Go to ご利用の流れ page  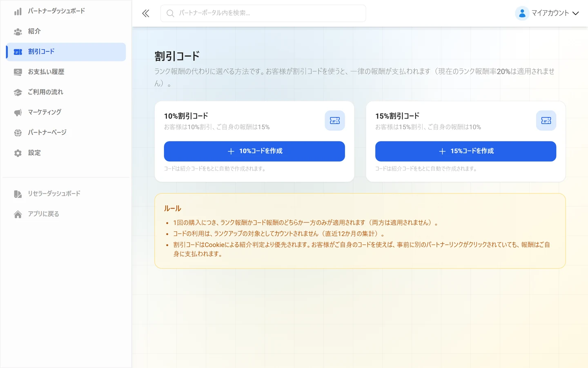(x=66, y=92)
